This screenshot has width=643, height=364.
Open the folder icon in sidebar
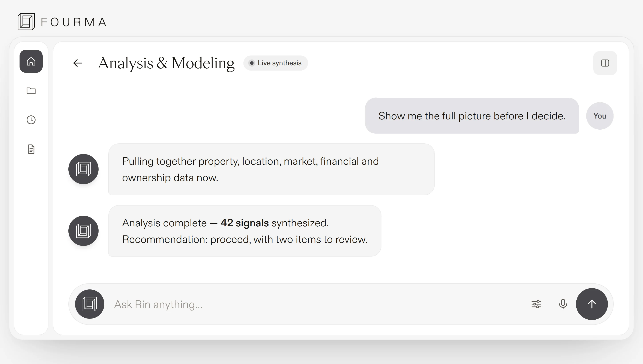tap(31, 91)
